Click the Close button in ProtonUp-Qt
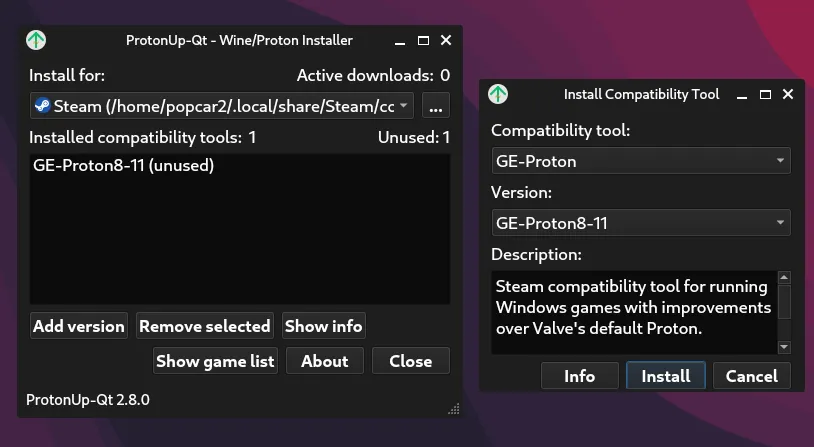 [x=411, y=361]
